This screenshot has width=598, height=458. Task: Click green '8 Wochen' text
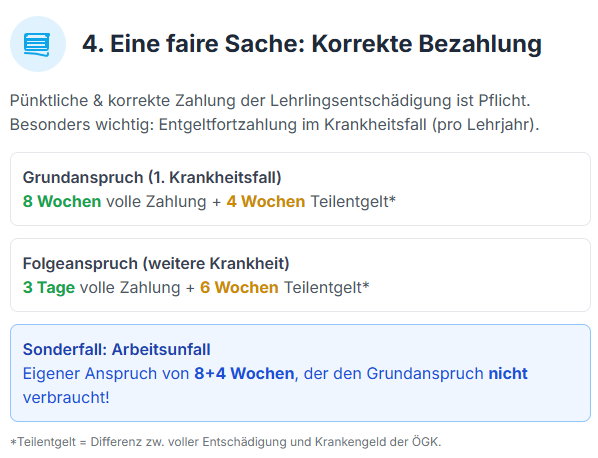coord(62,201)
